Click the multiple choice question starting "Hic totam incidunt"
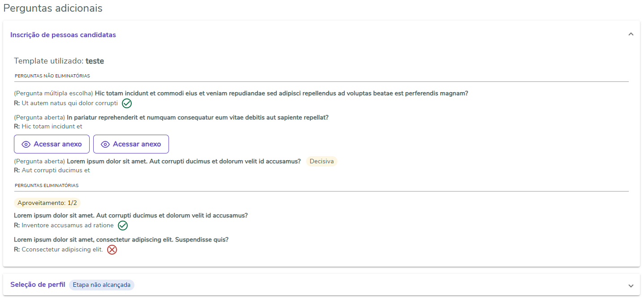The width and height of the screenshot is (644, 298). coord(281,94)
